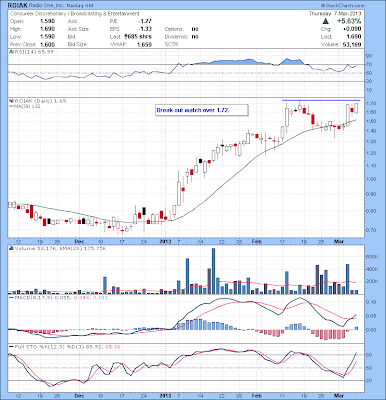Click the 'Dec' label on bottom axis
The image size is (386, 400).
(79, 395)
